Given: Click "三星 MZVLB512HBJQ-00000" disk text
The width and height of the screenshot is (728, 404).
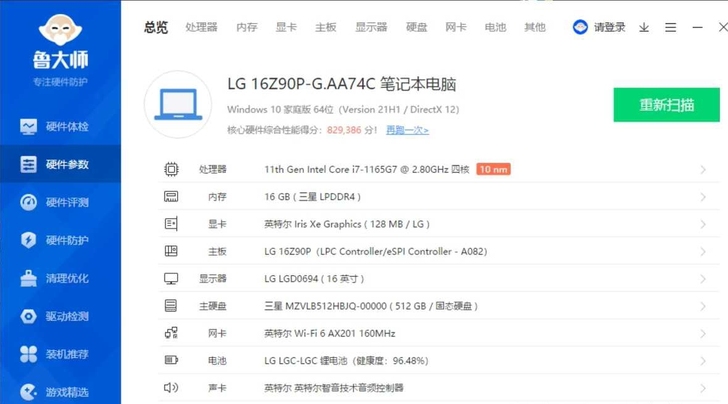Looking at the screenshot, I should click(x=325, y=306).
